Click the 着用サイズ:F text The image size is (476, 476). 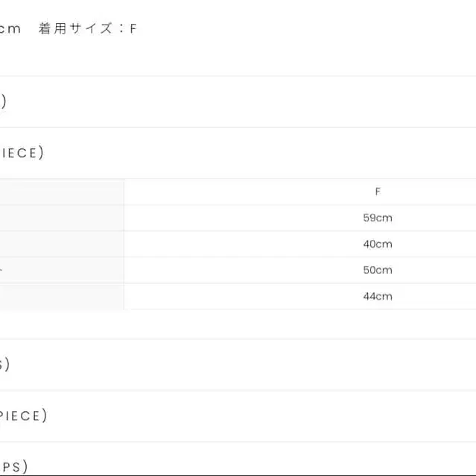tap(88, 29)
